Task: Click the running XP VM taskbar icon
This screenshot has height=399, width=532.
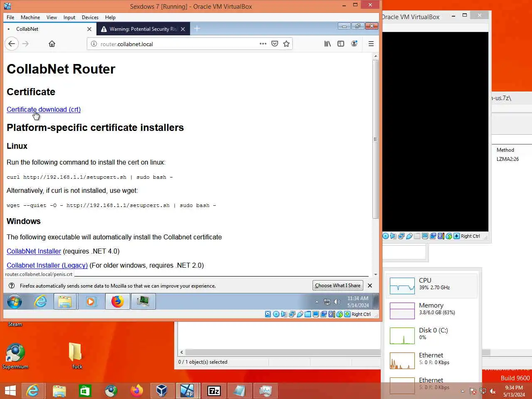Action: point(187,391)
